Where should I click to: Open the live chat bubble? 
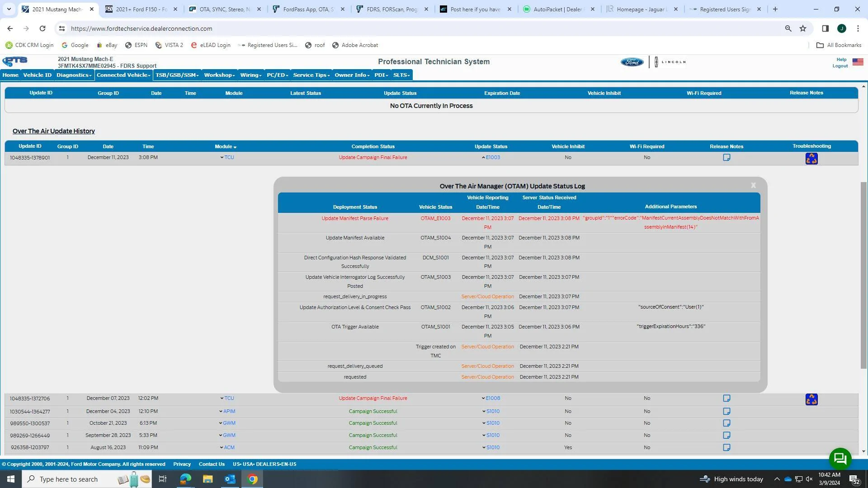(x=840, y=459)
